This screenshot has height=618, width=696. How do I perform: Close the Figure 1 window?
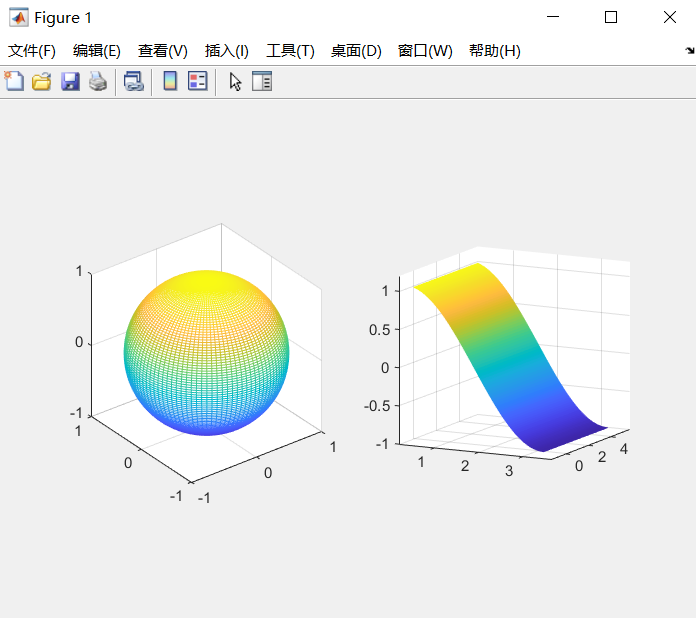670,17
